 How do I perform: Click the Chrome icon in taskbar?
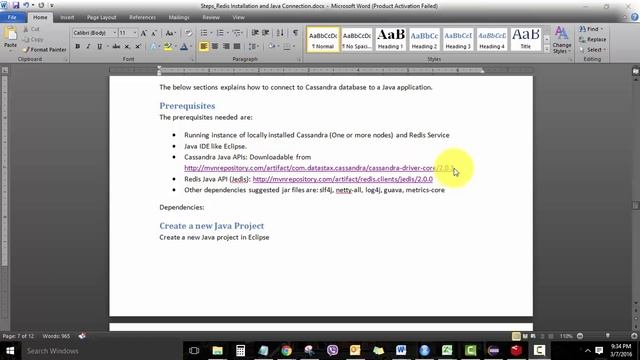point(287,351)
